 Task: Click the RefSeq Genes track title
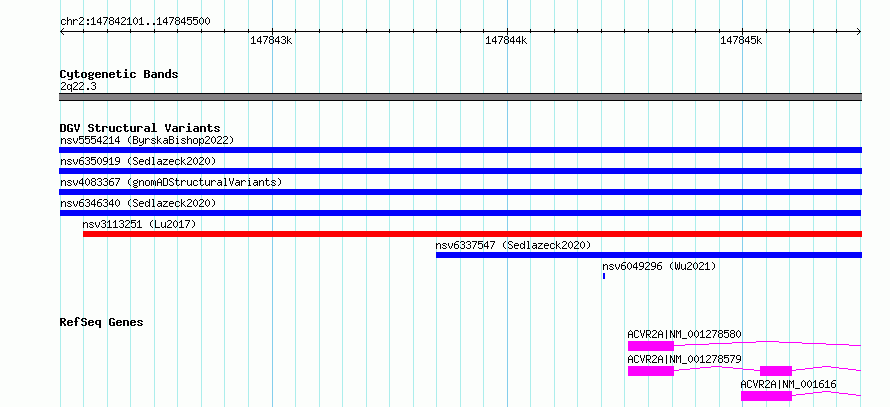(101, 322)
